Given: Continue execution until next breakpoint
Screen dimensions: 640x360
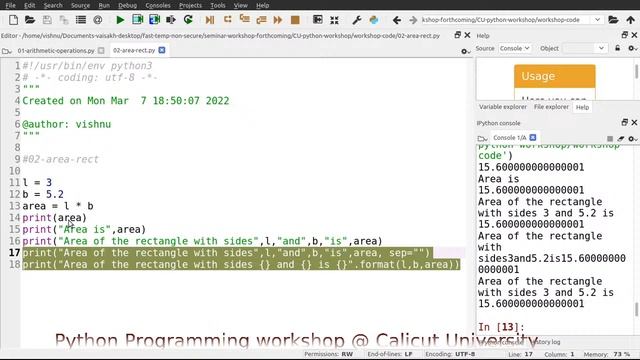Looking at the screenshot, I should [278, 20].
